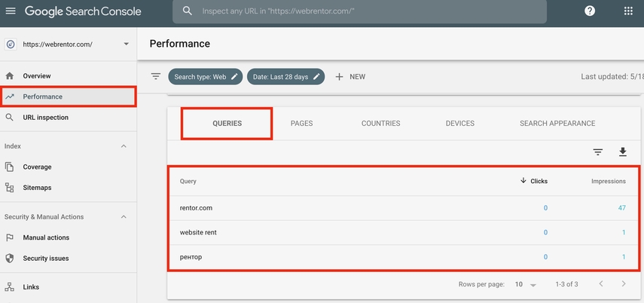644x303 pixels.
Task: Go to next page of results
Action: 624,284
